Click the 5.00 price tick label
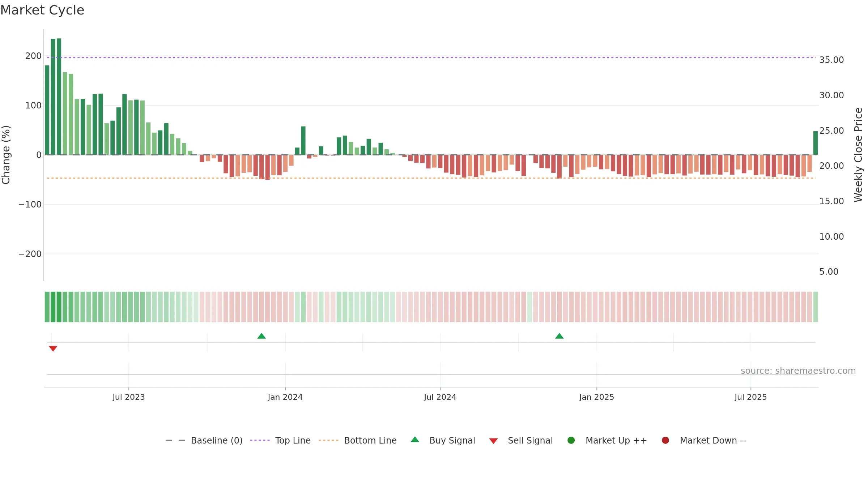 829,272
